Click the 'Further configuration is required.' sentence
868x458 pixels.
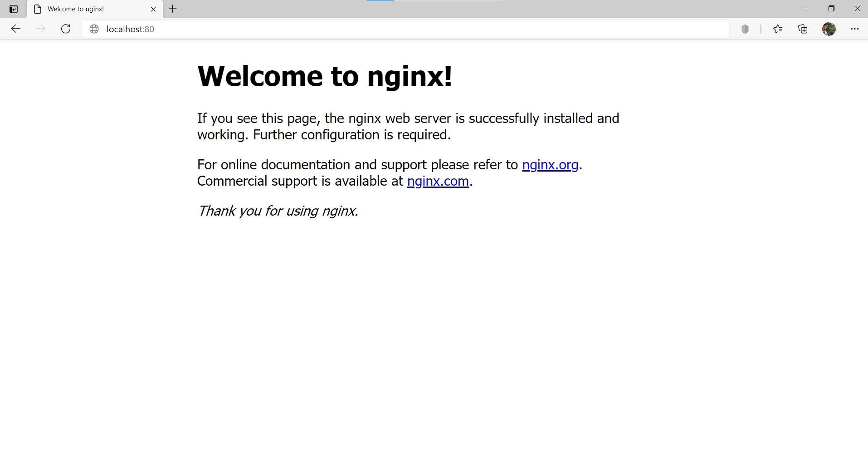pyautogui.click(x=352, y=135)
